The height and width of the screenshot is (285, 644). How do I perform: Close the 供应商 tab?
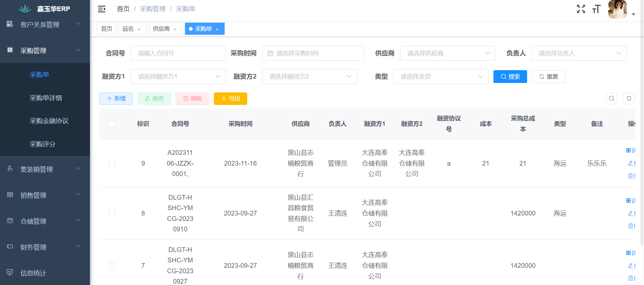point(175,29)
